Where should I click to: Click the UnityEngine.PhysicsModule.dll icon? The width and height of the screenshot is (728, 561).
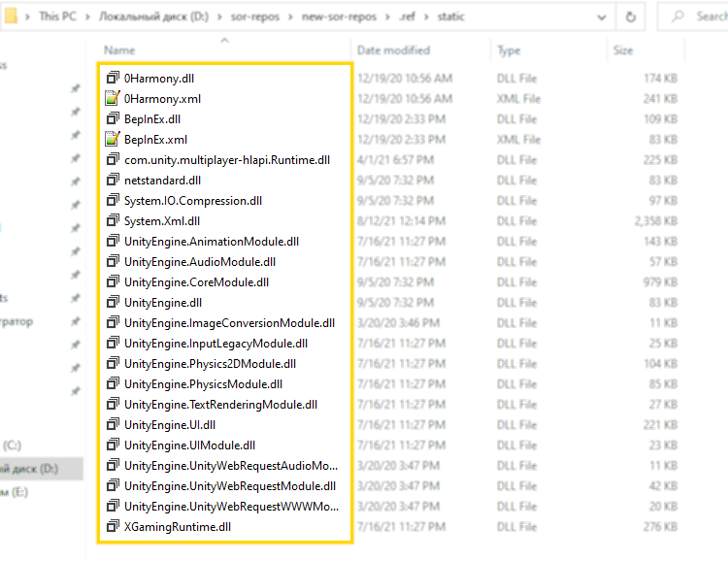pyautogui.click(x=113, y=383)
